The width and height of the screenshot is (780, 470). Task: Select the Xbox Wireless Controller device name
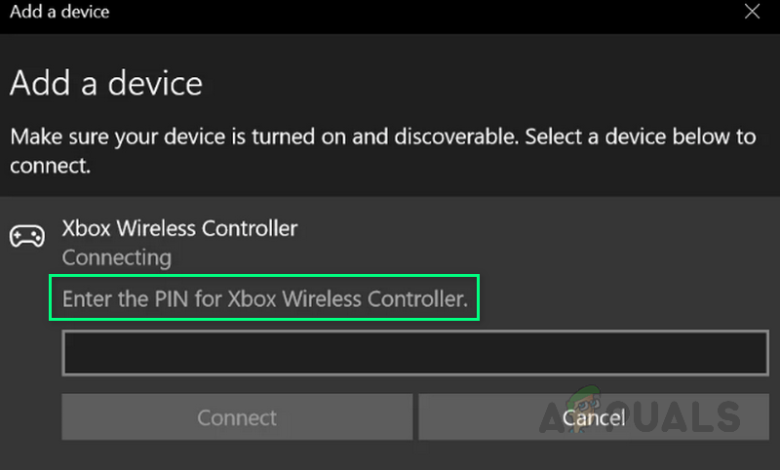[x=179, y=228]
